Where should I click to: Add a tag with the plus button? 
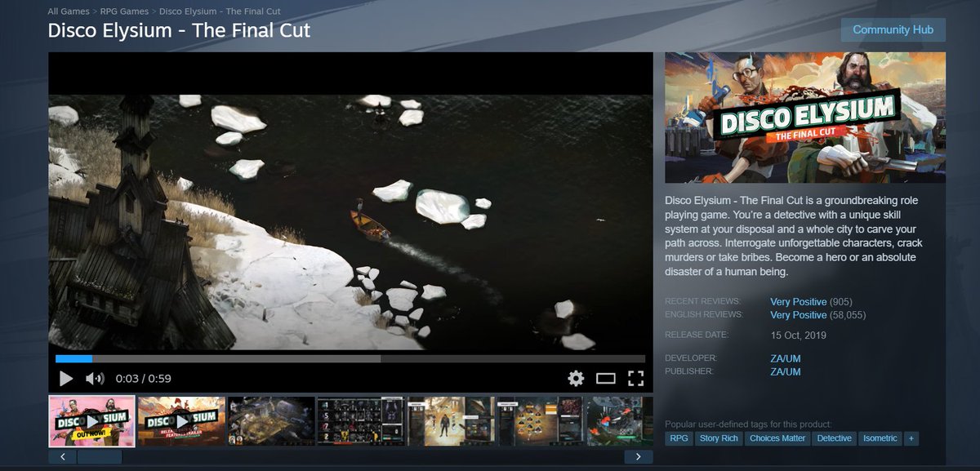pyautogui.click(x=911, y=438)
